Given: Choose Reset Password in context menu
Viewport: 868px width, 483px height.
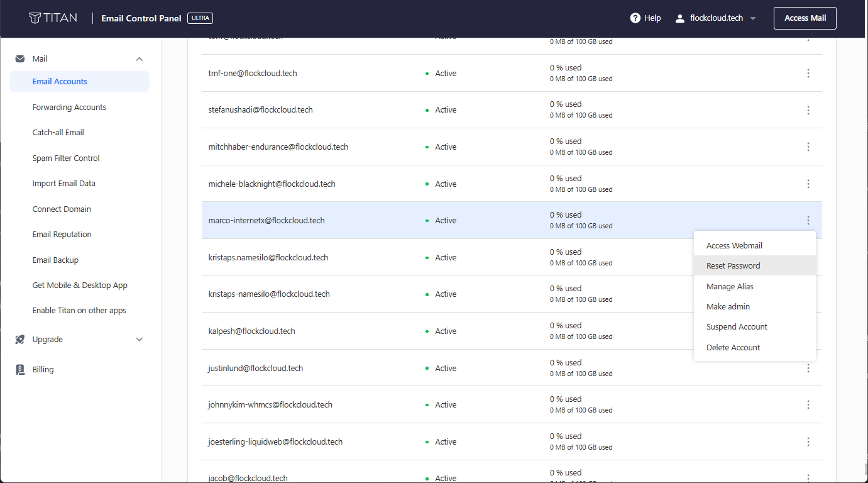Looking at the screenshot, I should [755, 266].
